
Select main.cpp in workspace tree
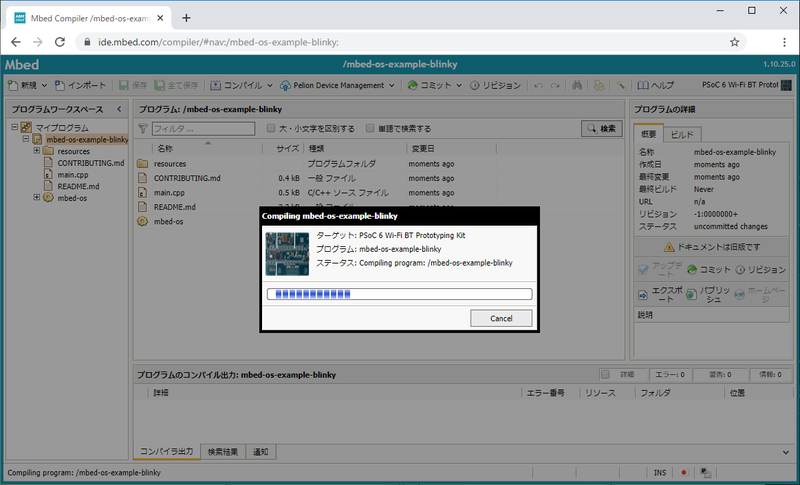click(x=72, y=174)
